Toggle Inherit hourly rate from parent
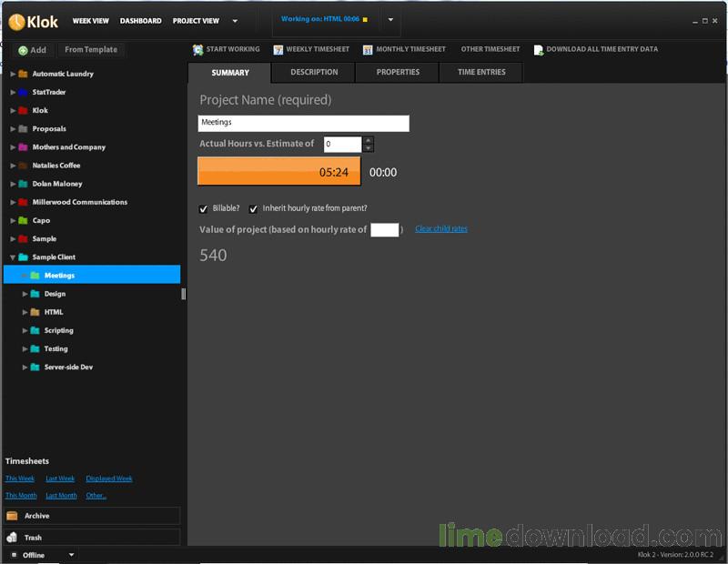This screenshot has width=728, height=564. pyautogui.click(x=253, y=209)
